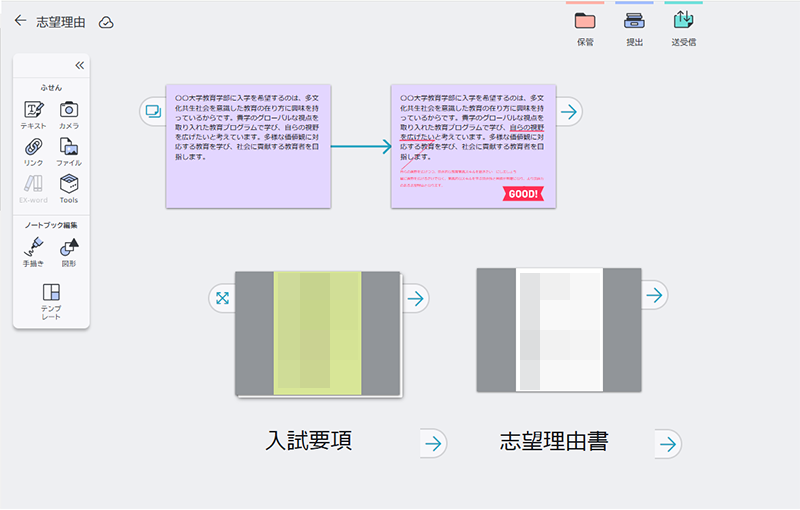Open the 志望理由書 document thumbnail
This screenshot has height=510, width=800.
pos(558,330)
